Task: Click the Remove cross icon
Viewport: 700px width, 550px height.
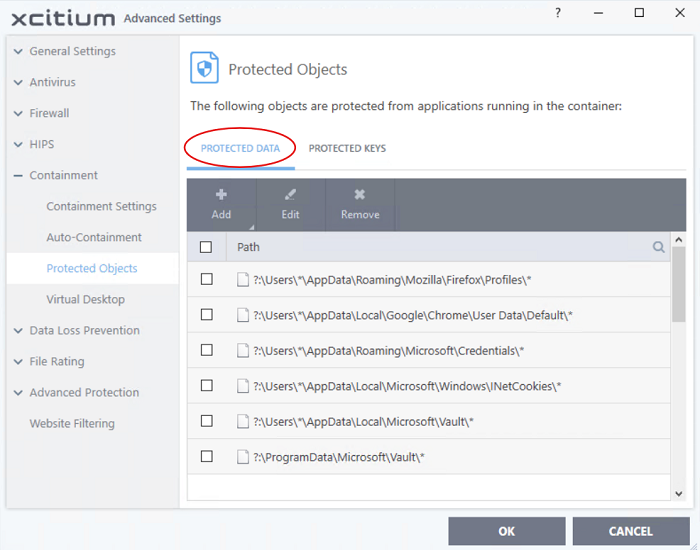Action: tap(360, 195)
